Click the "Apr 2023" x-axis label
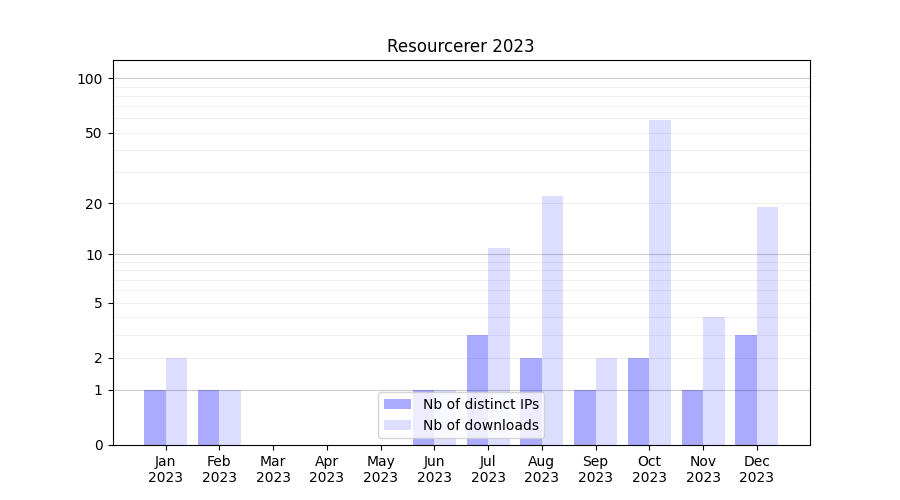Screen dimensions: 900x500 (327, 469)
